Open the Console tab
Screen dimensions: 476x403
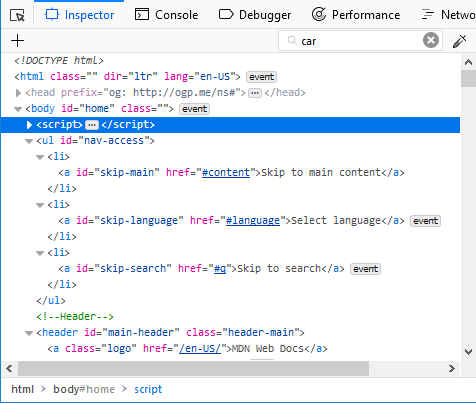(x=166, y=15)
